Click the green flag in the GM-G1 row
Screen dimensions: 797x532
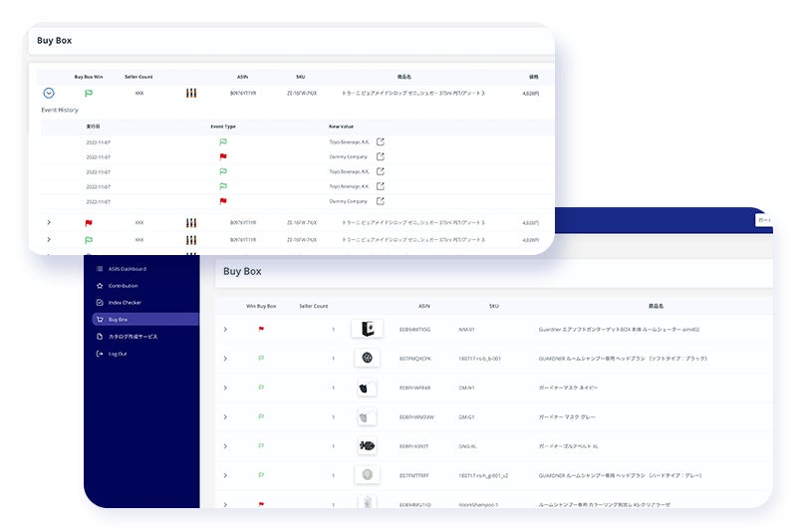click(x=261, y=416)
